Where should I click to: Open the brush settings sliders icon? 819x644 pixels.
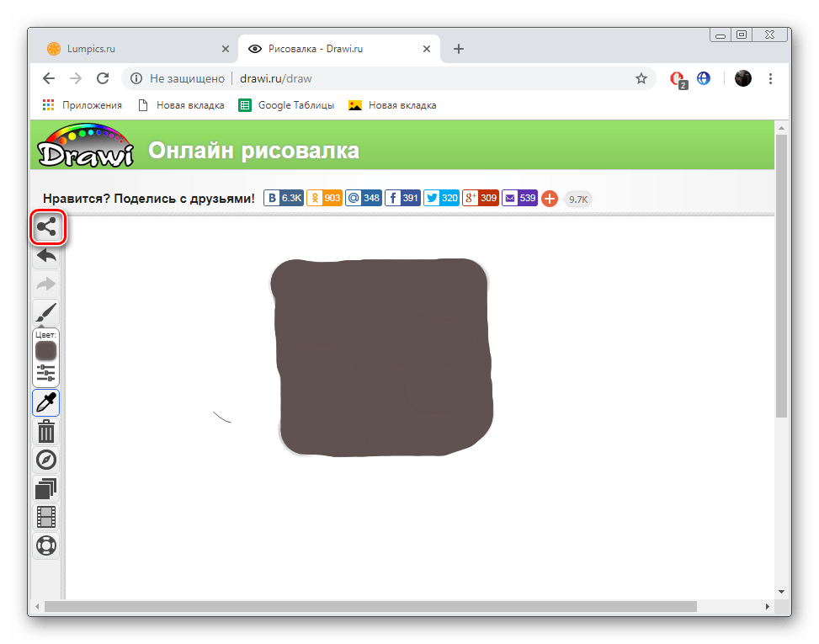coord(46,373)
